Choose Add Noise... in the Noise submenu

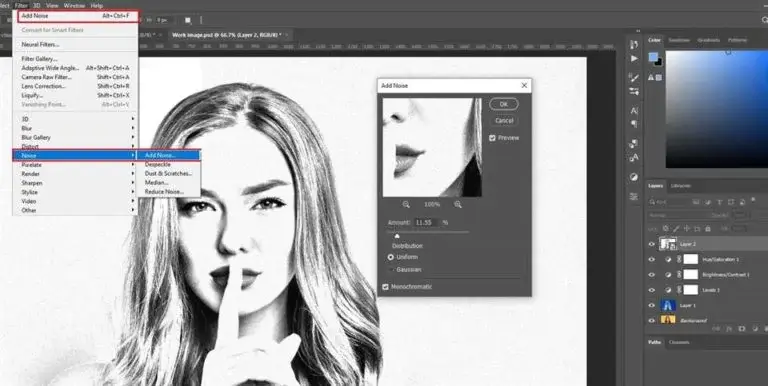pyautogui.click(x=168, y=155)
